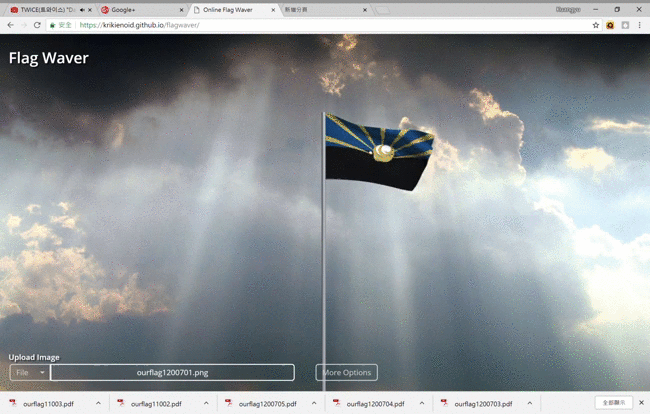Screen dimensions: 650x414
Task: Mute audio on the TWICE tab
Action: pos(83,10)
